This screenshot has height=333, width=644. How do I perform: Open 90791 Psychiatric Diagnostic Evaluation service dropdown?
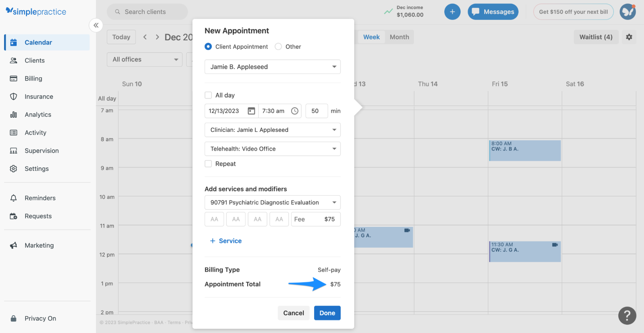point(273,202)
